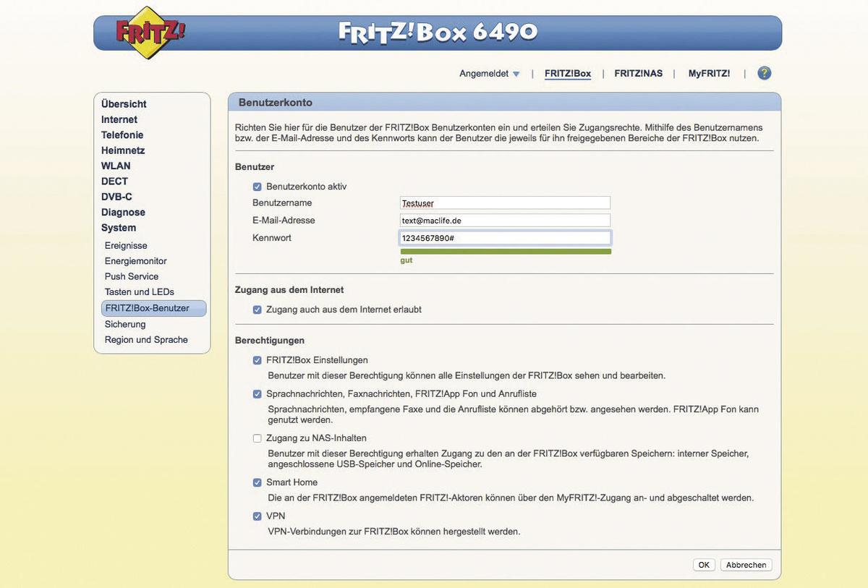Open Übersicht in the sidebar
This screenshot has height=588, width=868.
coord(124,104)
